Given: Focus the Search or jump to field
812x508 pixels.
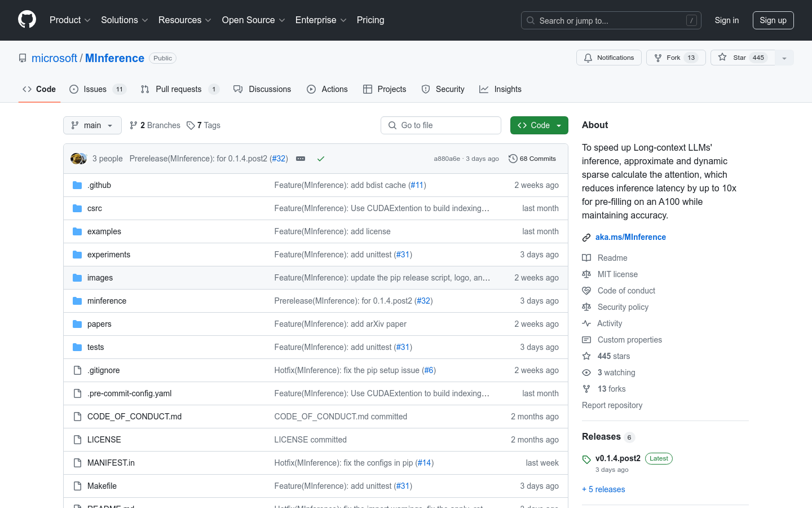Looking at the screenshot, I should coord(611,20).
